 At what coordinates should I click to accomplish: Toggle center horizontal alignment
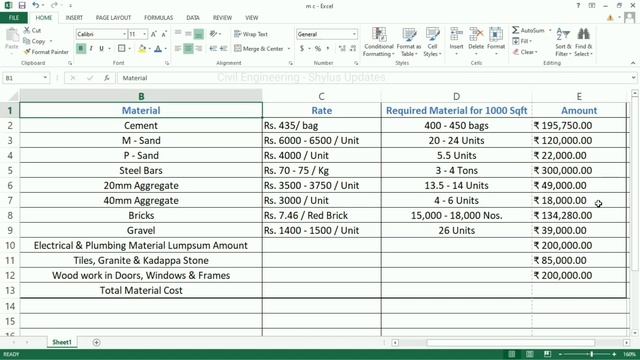pos(188,49)
